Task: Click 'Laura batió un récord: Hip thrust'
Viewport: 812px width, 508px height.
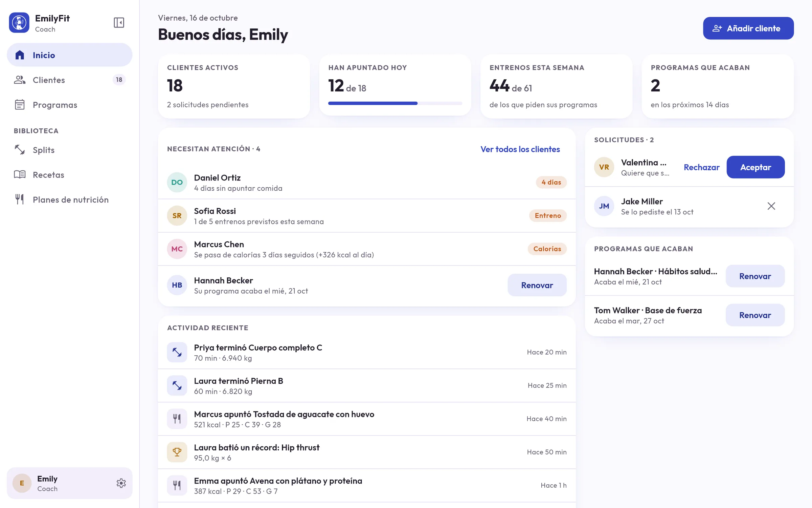Action: coord(256,447)
